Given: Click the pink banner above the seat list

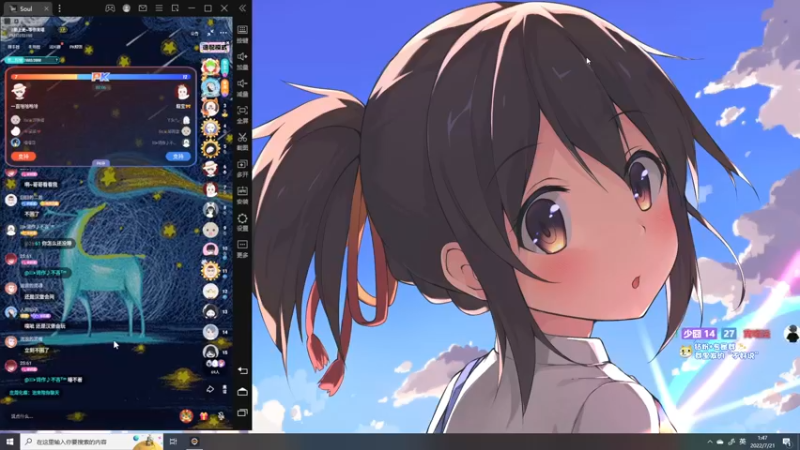Looking at the screenshot, I should coord(214,47).
